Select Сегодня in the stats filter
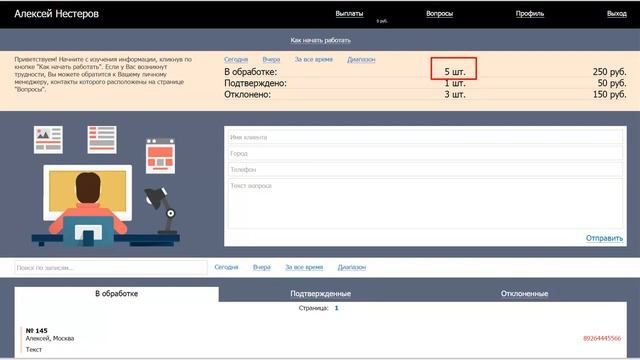Image resolution: width=640 pixels, height=360 pixels. click(x=236, y=59)
